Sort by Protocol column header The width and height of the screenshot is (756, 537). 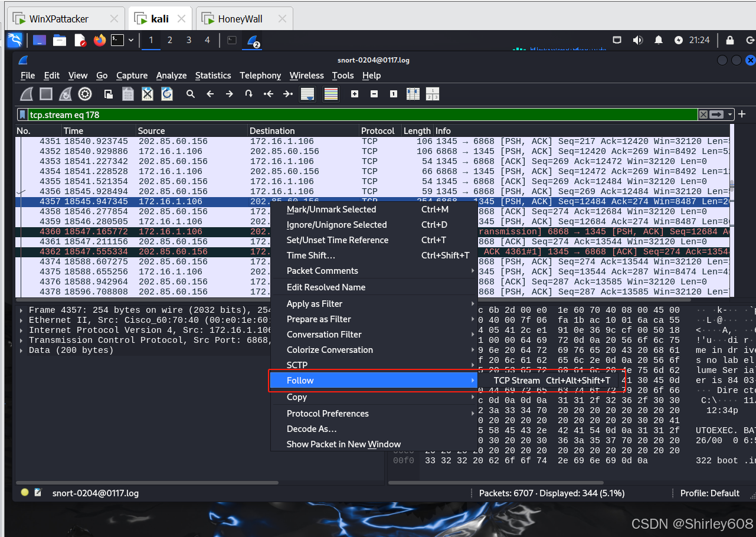click(380, 131)
